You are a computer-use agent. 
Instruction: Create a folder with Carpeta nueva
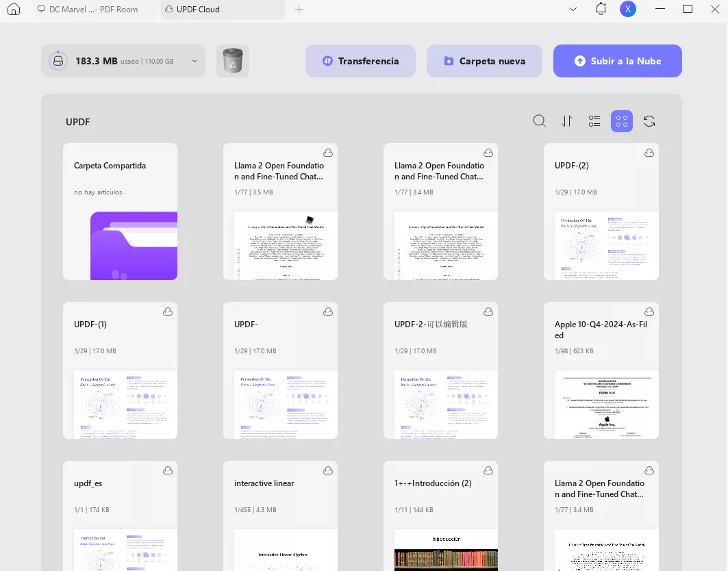484,61
